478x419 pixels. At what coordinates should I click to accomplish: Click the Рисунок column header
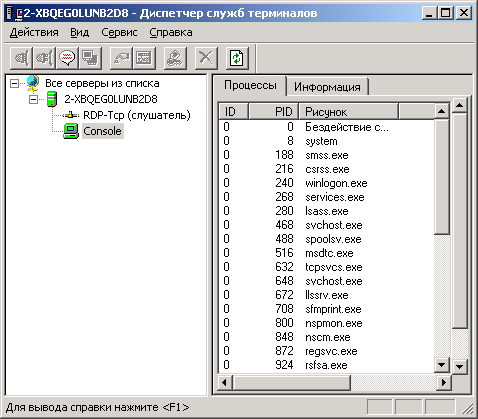point(348,112)
